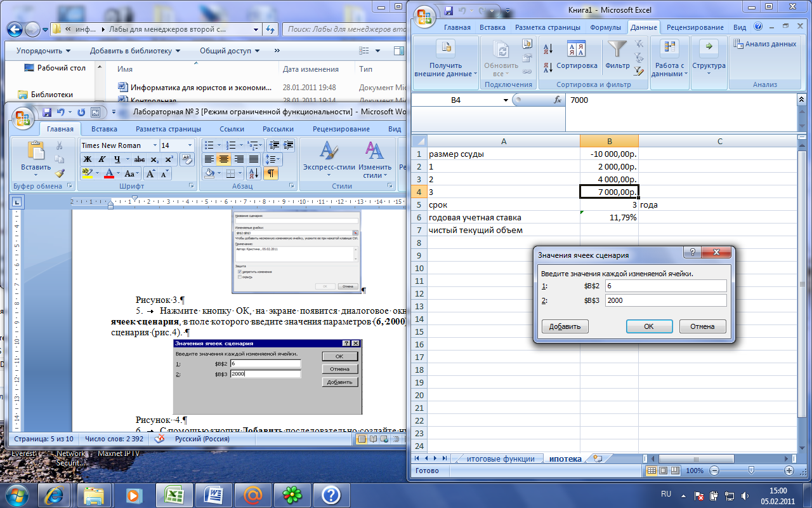Align text left in Word
The height and width of the screenshot is (508, 812).
[x=210, y=159]
